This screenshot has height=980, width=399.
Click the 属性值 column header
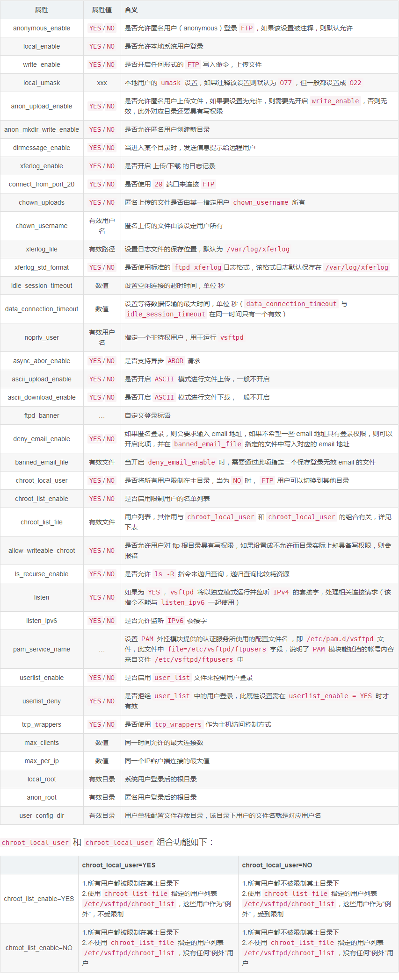click(x=102, y=10)
